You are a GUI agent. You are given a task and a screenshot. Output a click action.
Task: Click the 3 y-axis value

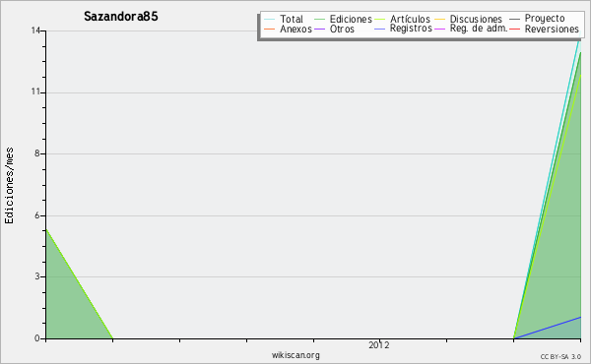(37, 276)
